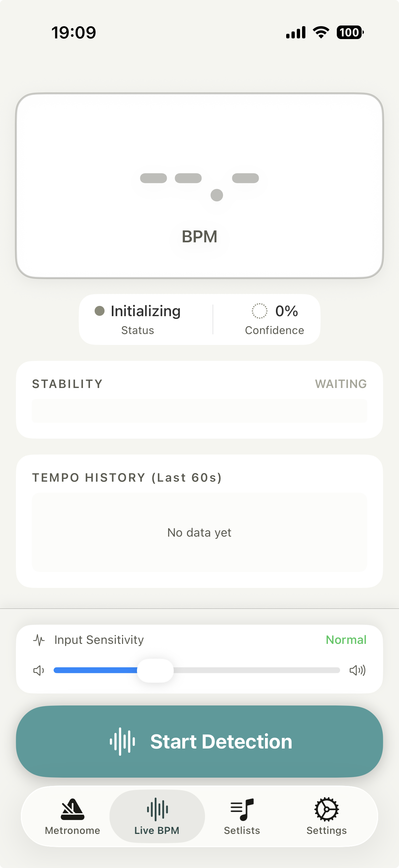
Task: Tap the empty Stability bar
Action: coord(199,411)
